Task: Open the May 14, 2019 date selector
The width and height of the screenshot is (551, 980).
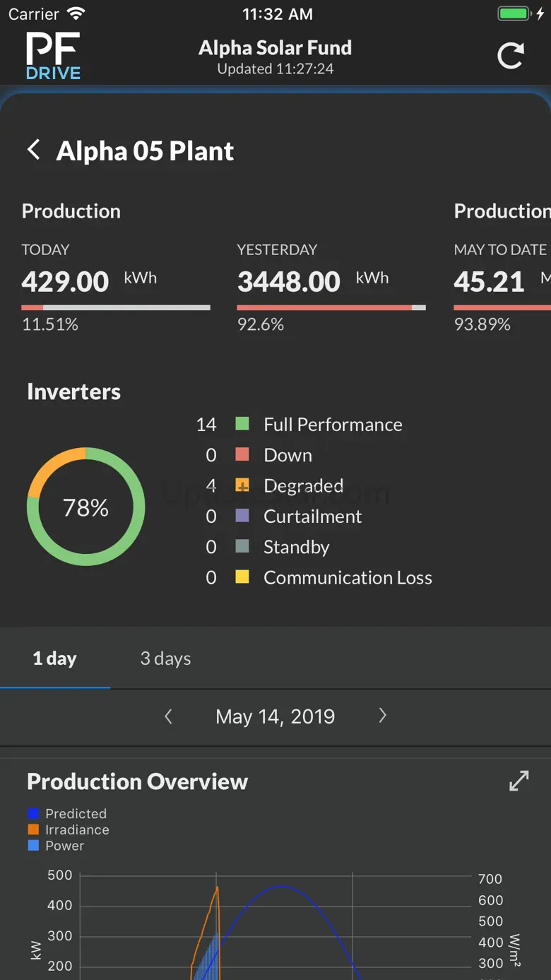Action: click(275, 716)
